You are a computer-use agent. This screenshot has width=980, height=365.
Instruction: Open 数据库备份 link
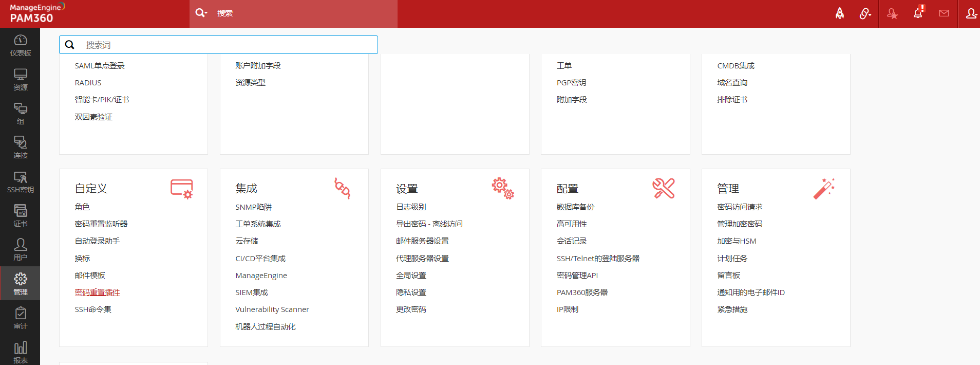point(575,207)
